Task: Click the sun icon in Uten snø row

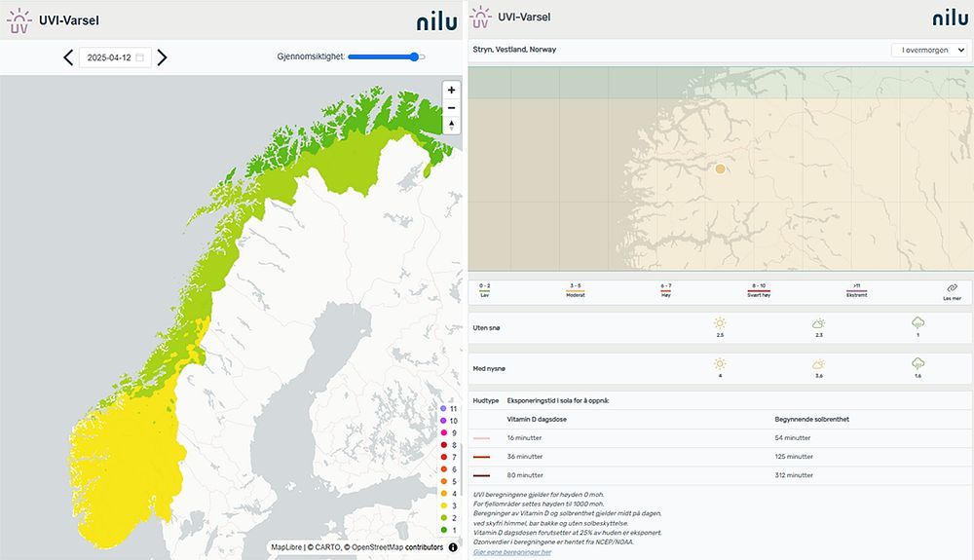Action: [x=720, y=322]
